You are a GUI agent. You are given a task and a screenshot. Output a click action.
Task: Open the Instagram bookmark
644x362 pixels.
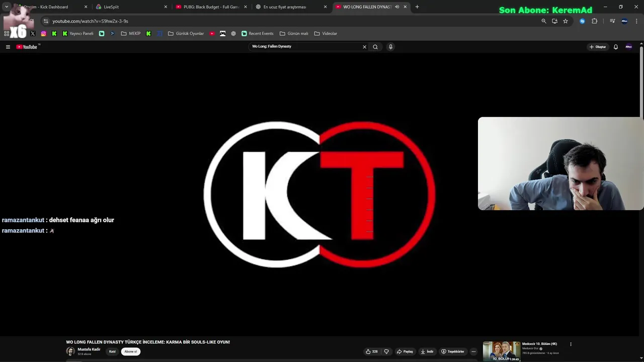[44, 34]
